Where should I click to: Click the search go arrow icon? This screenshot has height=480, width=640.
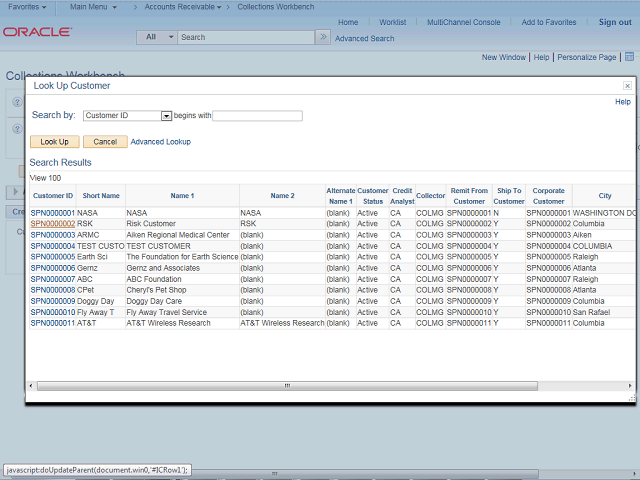tap(322, 37)
